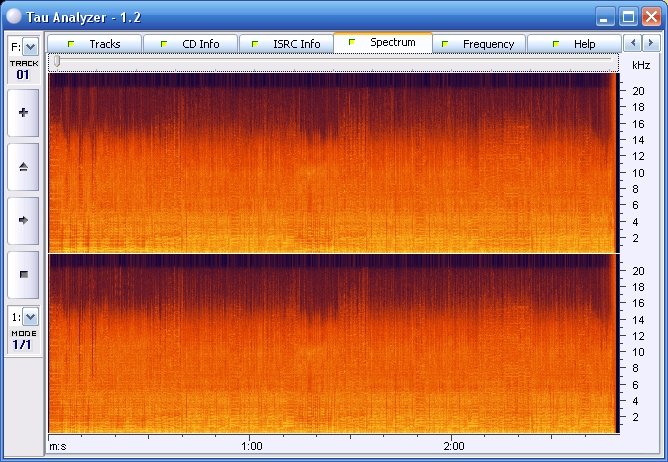The width and height of the screenshot is (668, 462).
Task: Click the upper channel spectrogram display
Action: coord(330,162)
